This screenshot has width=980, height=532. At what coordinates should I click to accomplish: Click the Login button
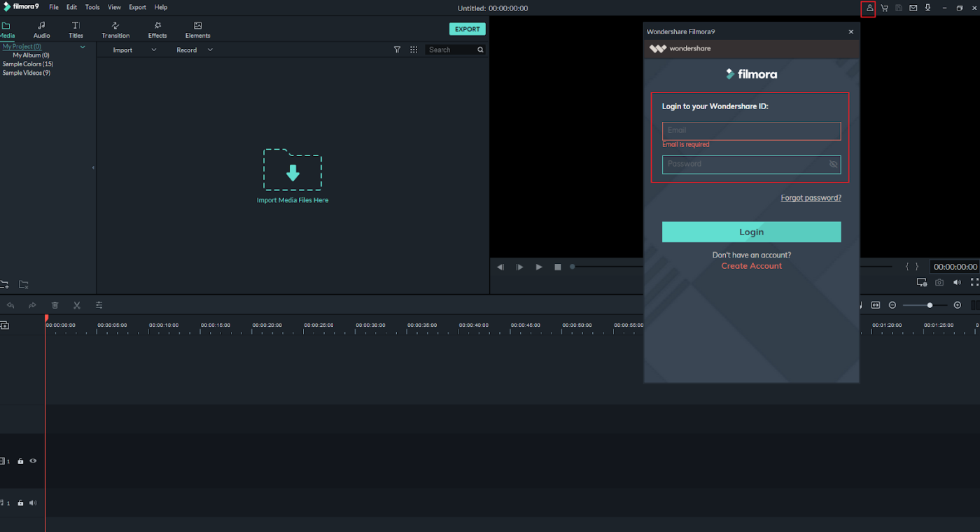(751, 232)
